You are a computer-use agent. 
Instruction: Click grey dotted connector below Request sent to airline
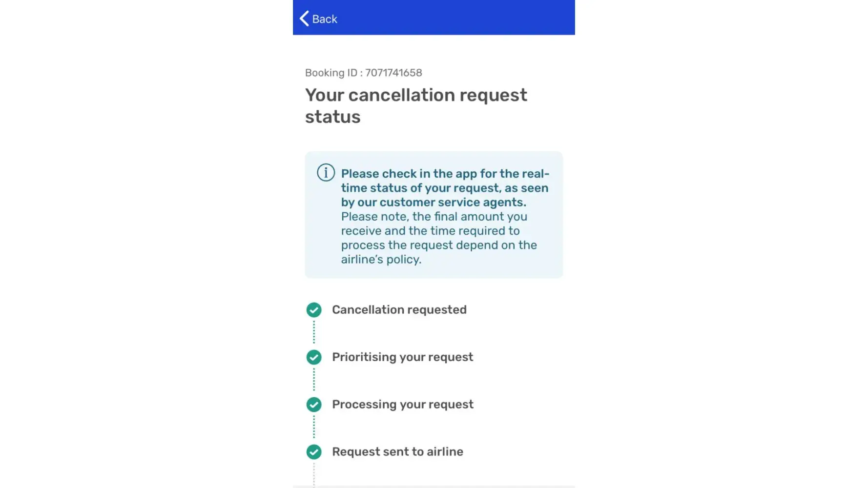click(x=314, y=474)
